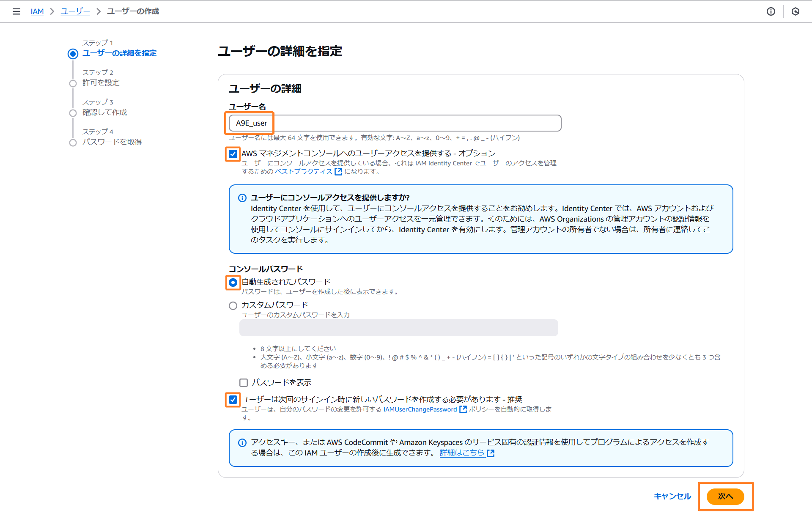Click info icon in console access notice
This screenshot has width=812, height=524.
[x=242, y=198]
